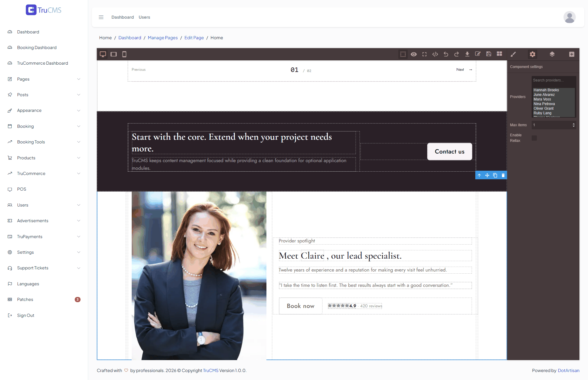Click the DotArtisan footer link
Viewport: 588px width, 380px height.
(x=568, y=370)
